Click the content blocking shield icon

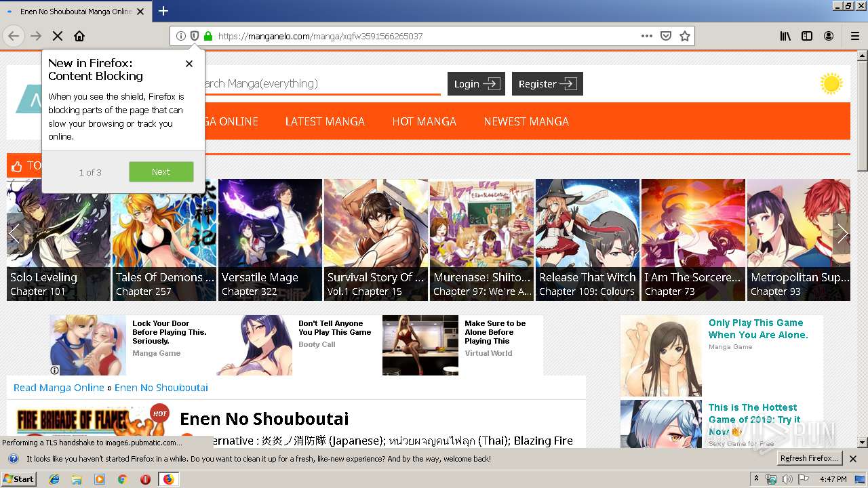coord(195,36)
